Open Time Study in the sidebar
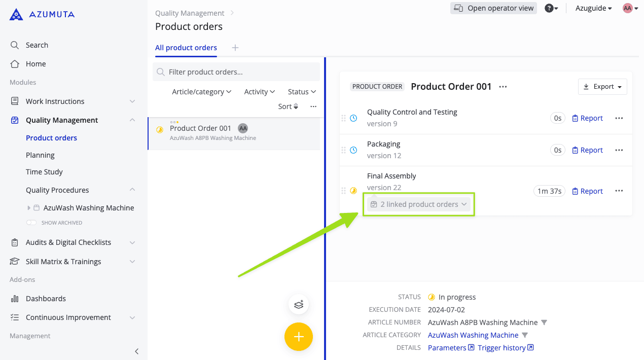644x360 pixels. (x=44, y=171)
